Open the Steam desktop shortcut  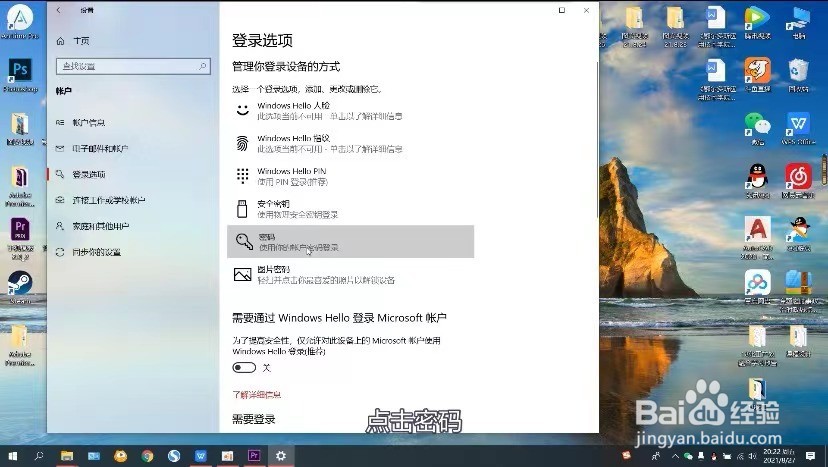pyautogui.click(x=20, y=287)
